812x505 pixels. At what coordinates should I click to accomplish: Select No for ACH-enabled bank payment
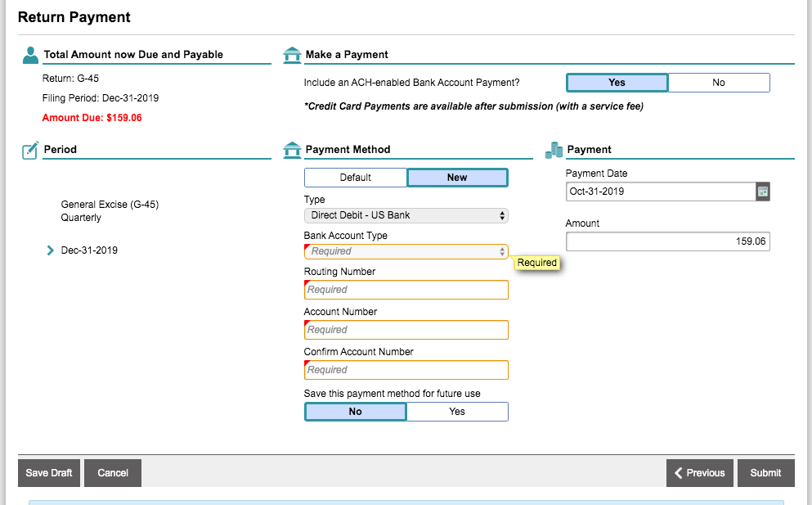pyautogui.click(x=718, y=83)
